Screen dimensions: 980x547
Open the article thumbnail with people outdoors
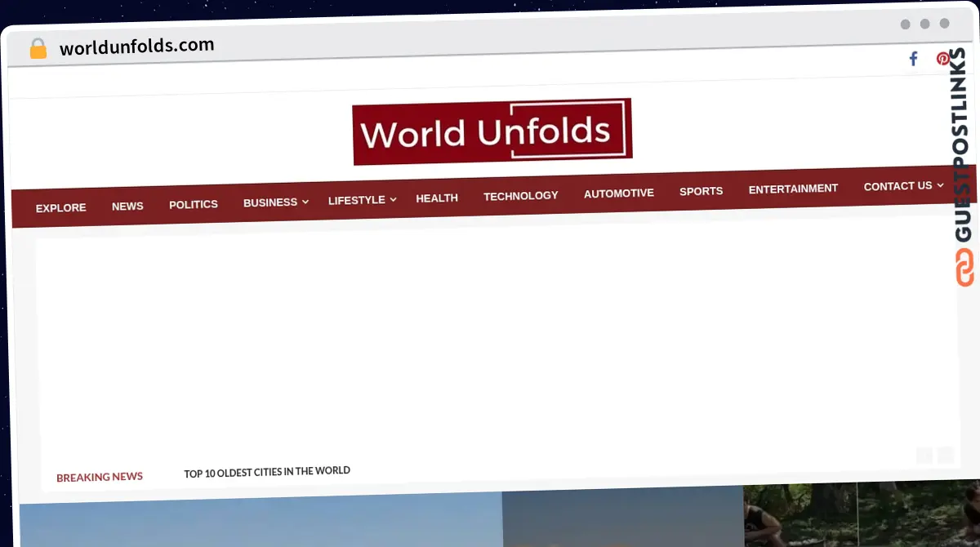(862, 514)
